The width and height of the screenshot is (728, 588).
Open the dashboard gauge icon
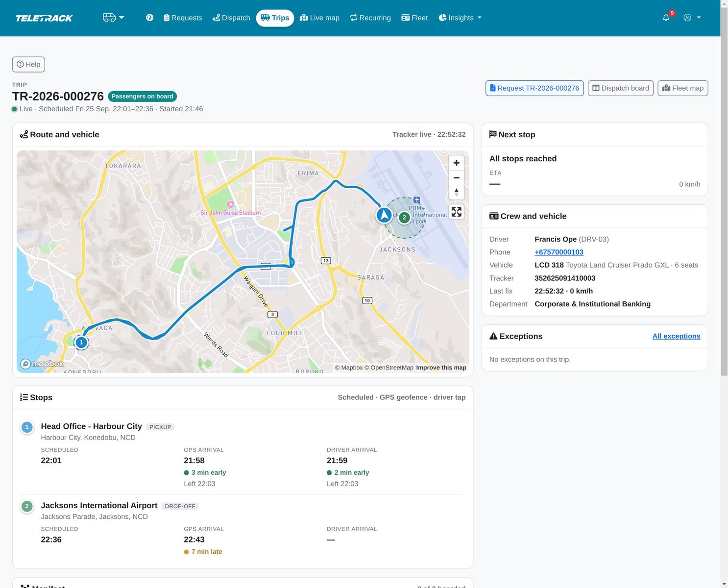click(150, 18)
